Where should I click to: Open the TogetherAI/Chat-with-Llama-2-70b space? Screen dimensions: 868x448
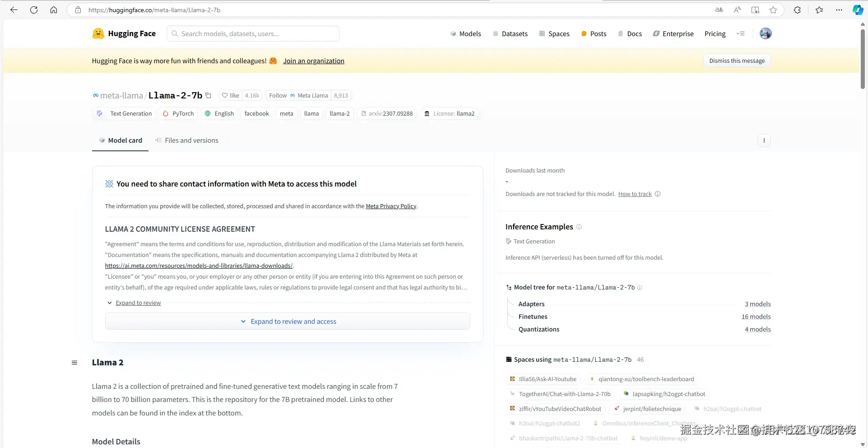[560, 394]
